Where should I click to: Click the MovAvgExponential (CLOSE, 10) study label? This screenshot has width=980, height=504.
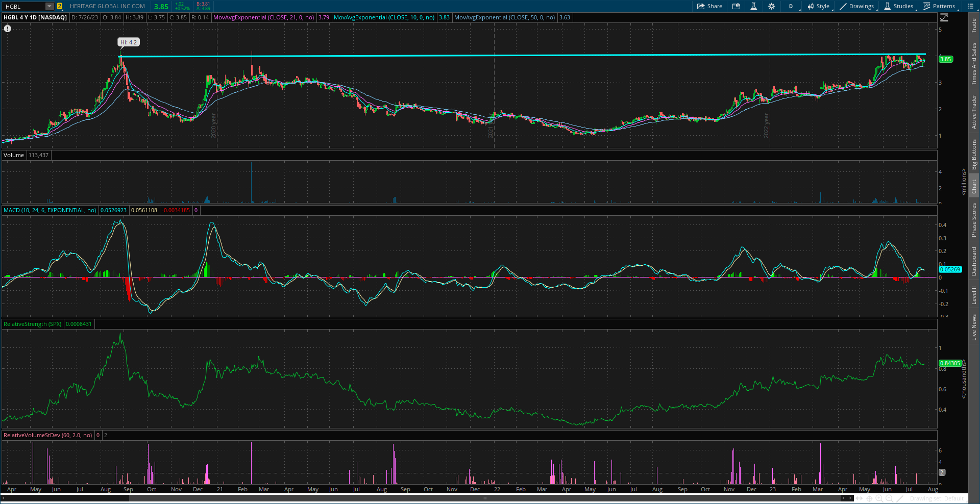tap(384, 17)
